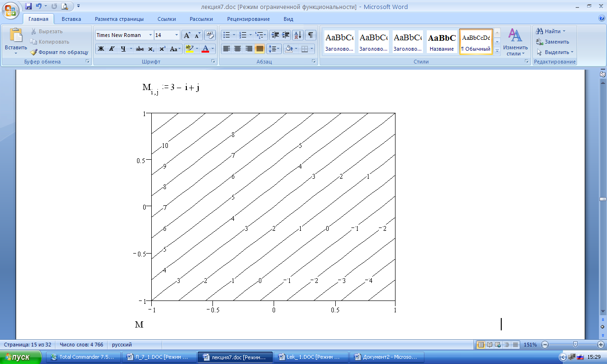Open the Разметка страницы tab
607x364 pixels.
point(119,19)
